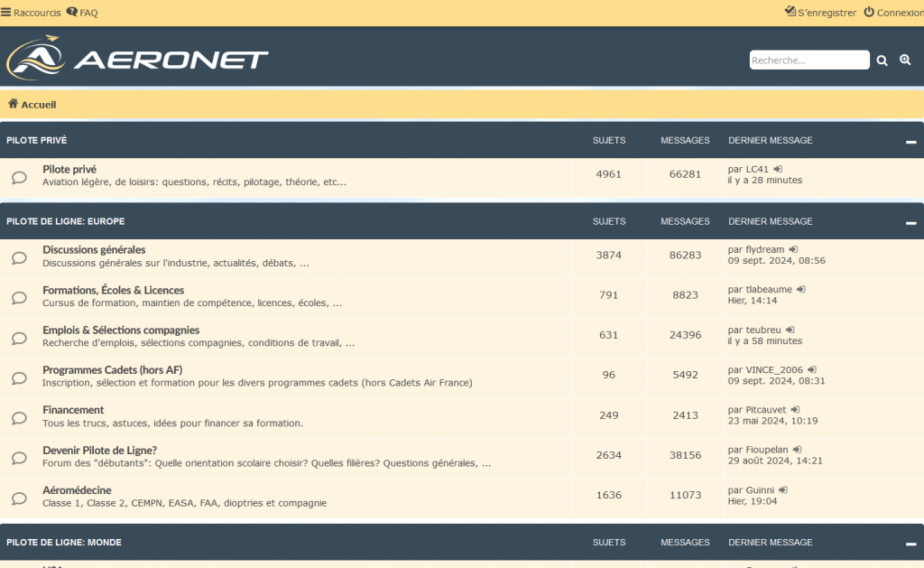Click the speech bubble icon for Pilote privé
This screenshot has height=568, width=924.
point(18,175)
